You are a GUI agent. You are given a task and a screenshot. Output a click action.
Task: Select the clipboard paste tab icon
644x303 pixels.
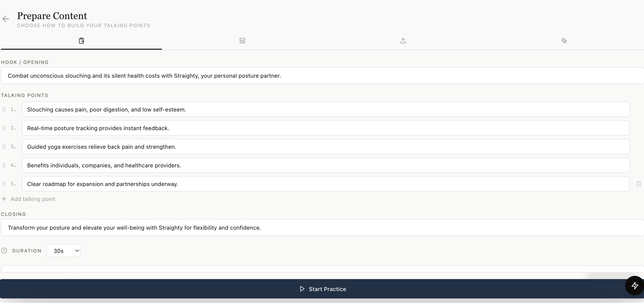pyautogui.click(x=81, y=41)
